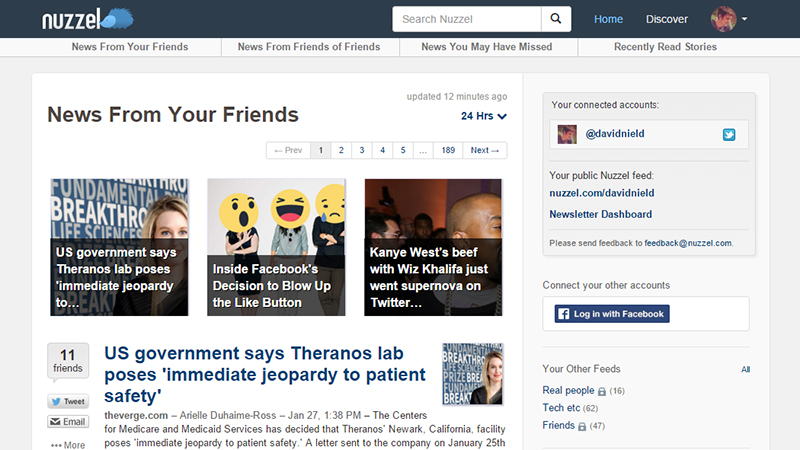Click the magnifying glass search button
Image resolution: width=800 pixels, height=450 pixels.
(x=556, y=19)
